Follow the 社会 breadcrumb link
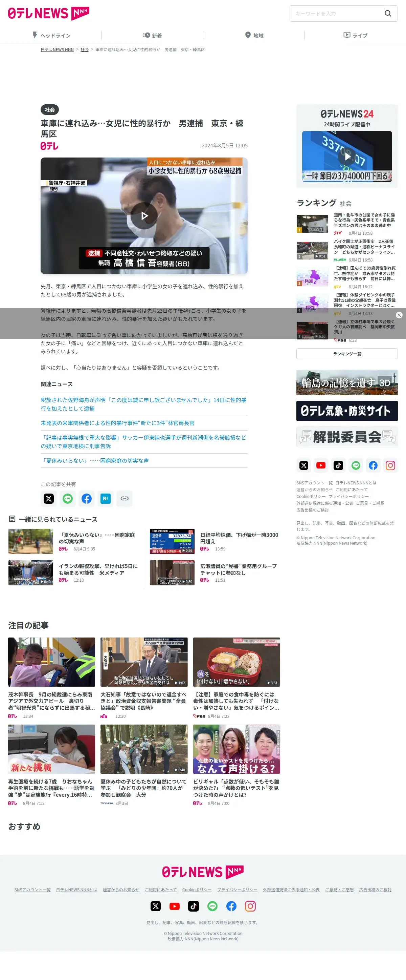Image resolution: width=406 pixels, height=980 pixels. (x=84, y=50)
